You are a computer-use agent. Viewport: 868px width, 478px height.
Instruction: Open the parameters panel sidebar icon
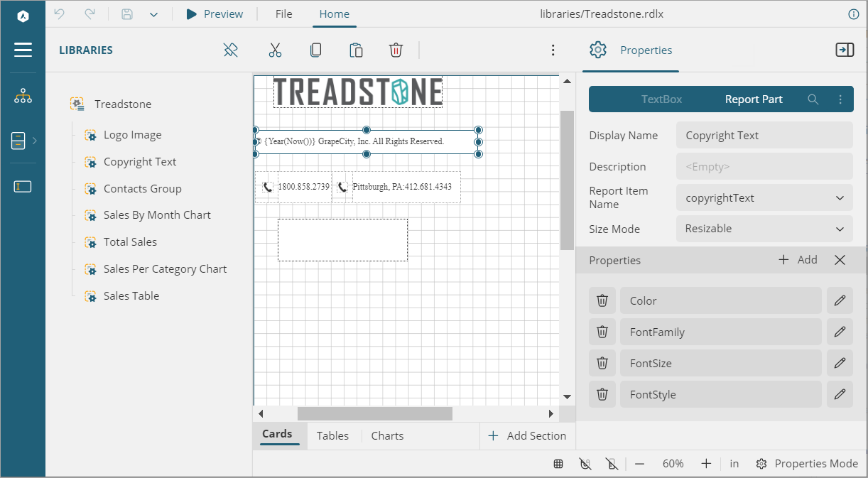23,187
